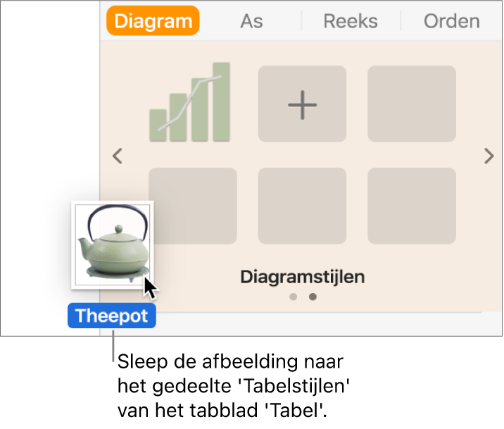Select the empty bottom-middle style slot
504x429 pixels.
point(302,206)
